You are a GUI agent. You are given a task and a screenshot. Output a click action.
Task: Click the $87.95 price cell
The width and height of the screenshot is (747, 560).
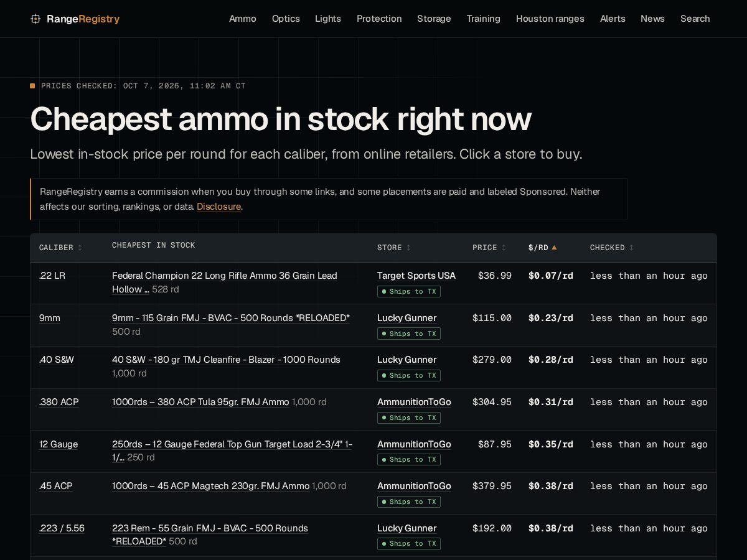tap(495, 444)
